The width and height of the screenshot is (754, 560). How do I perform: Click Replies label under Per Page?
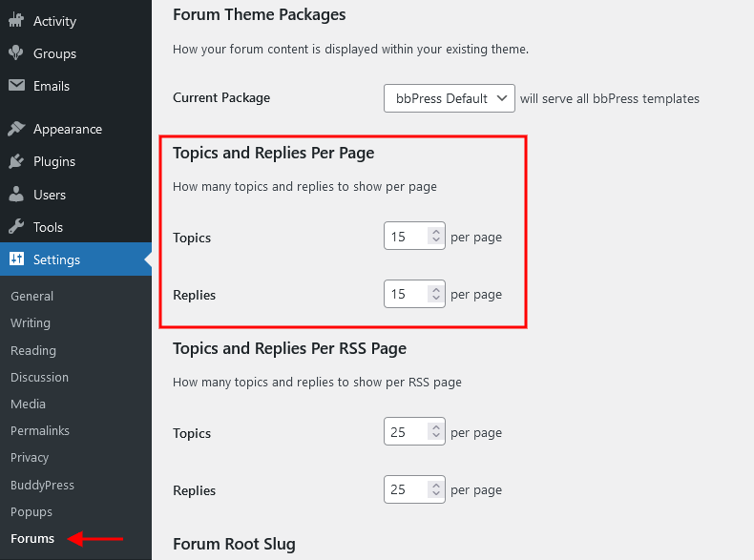click(195, 295)
